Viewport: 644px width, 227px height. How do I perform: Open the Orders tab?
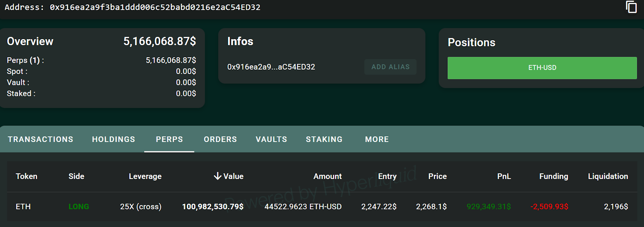[x=220, y=139]
